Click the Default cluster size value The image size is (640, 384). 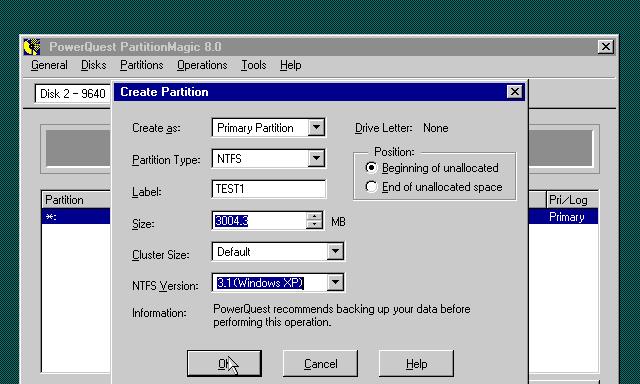[233, 252]
